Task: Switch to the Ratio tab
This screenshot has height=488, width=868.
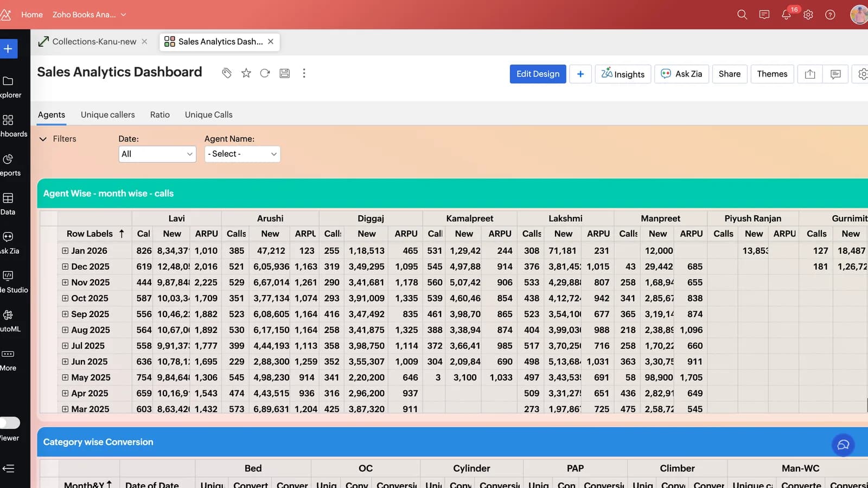Action: tap(160, 114)
